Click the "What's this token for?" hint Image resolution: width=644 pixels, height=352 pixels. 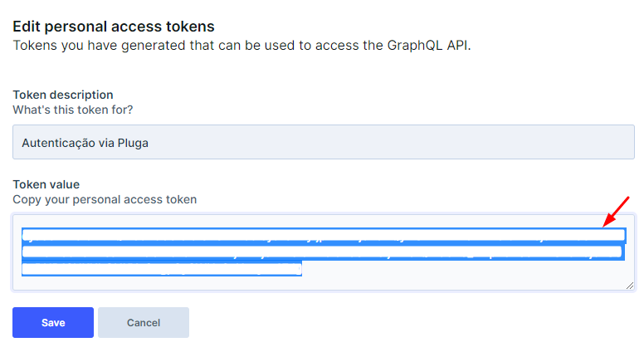point(73,109)
